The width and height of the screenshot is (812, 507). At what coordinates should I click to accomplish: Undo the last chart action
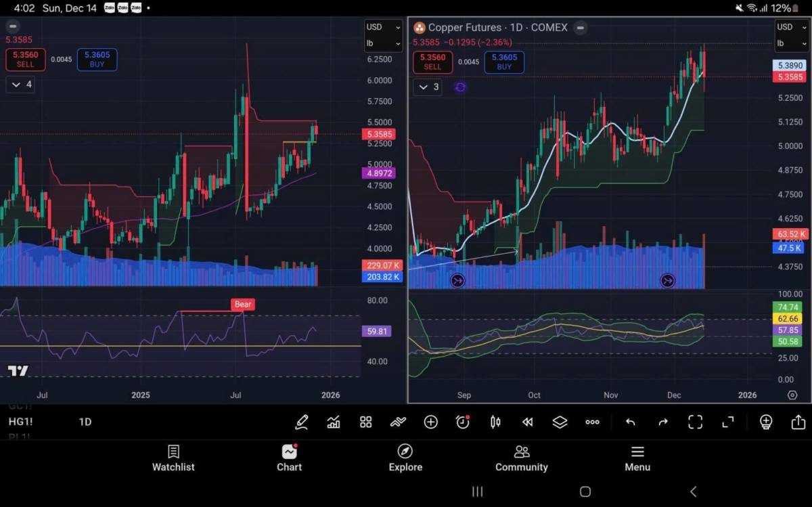pos(631,422)
